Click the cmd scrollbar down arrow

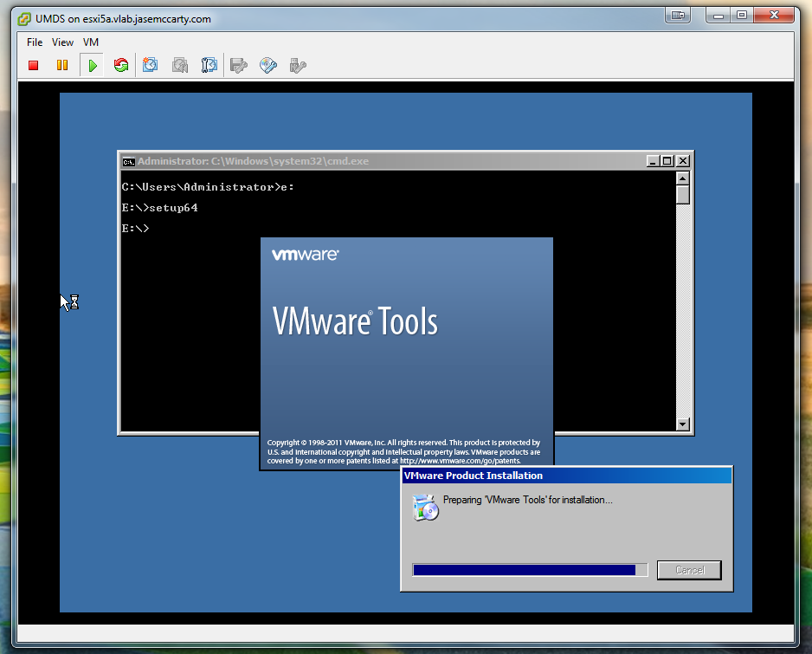pyautogui.click(x=683, y=424)
